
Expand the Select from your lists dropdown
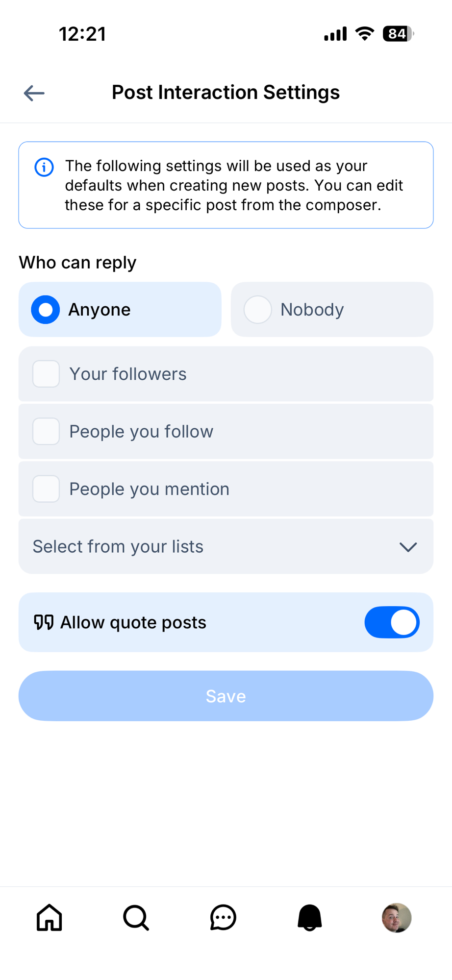pyautogui.click(x=226, y=546)
